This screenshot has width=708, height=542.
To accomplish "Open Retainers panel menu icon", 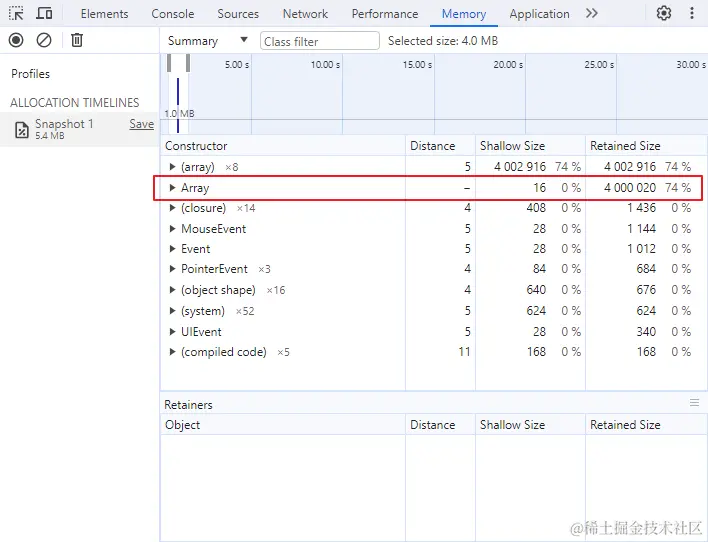I will (694, 402).
